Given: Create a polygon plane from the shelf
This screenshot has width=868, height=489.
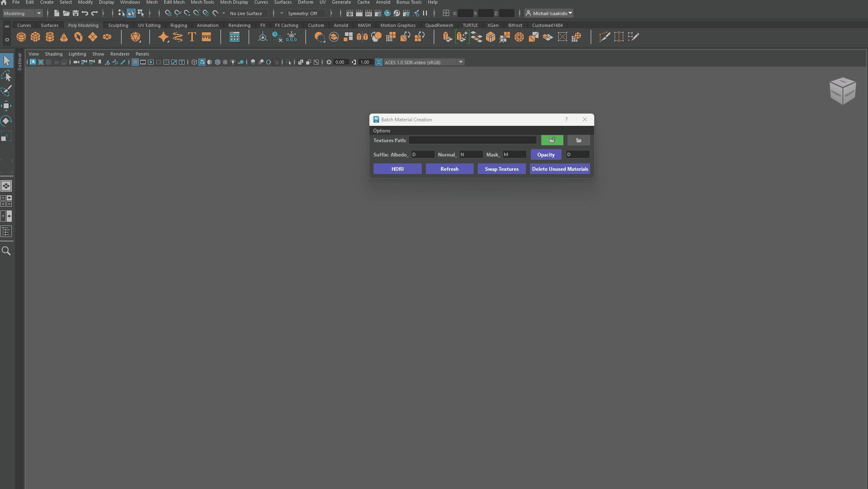Looking at the screenshot, I should point(93,37).
